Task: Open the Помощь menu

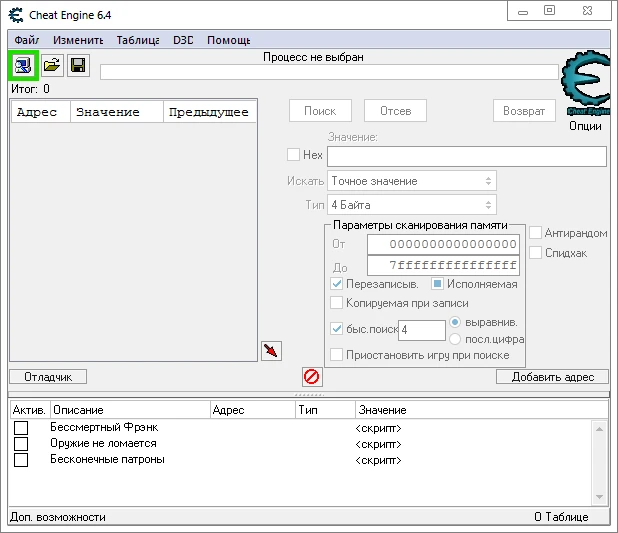Action: pyautogui.click(x=229, y=40)
